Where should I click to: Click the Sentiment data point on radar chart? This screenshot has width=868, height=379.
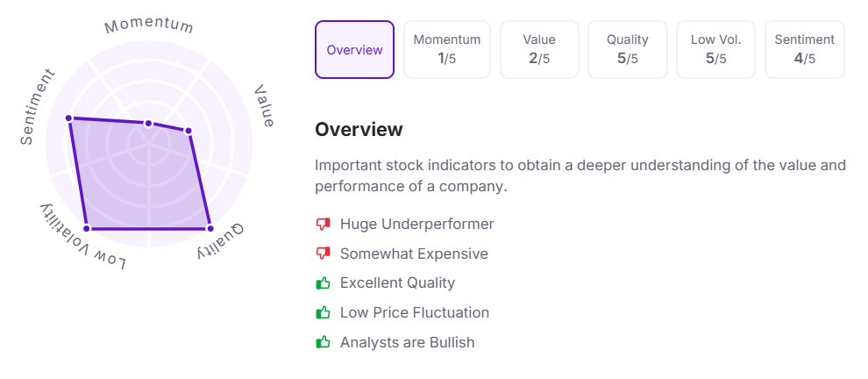68,118
